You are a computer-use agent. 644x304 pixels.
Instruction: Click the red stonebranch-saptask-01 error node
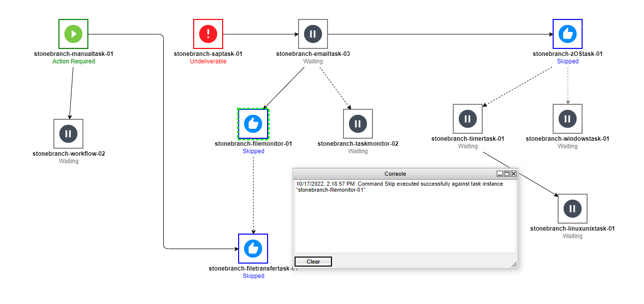(208, 34)
